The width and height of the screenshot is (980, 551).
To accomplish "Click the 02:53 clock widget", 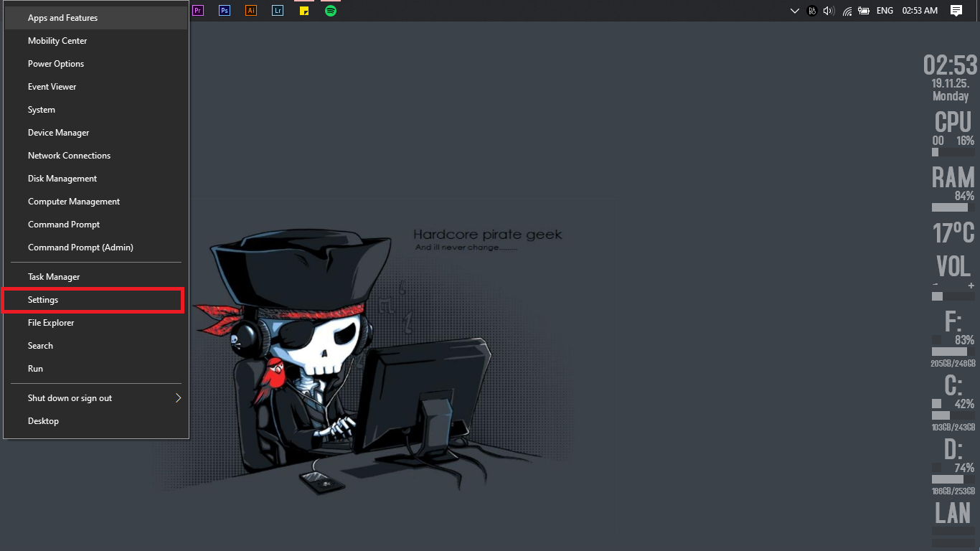I will [950, 65].
